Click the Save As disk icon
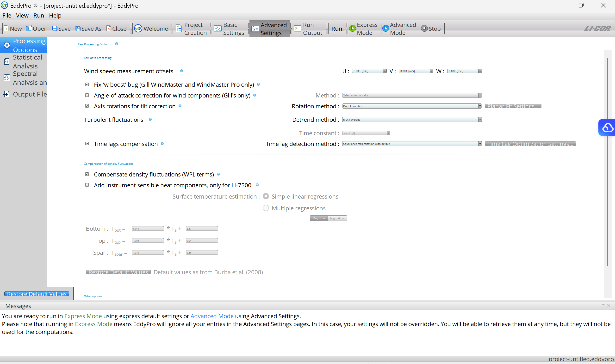Viewport: 615px width, 364px height. pyautogui.click(x=78, y=29)
